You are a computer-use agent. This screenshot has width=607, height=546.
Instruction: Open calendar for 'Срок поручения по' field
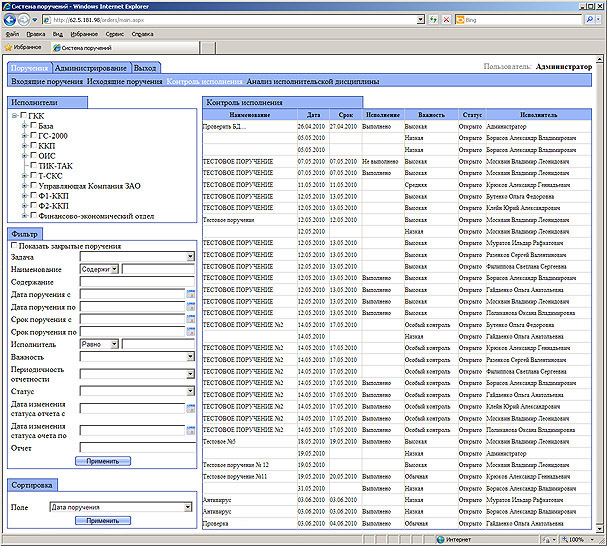(x=191, y=332)
